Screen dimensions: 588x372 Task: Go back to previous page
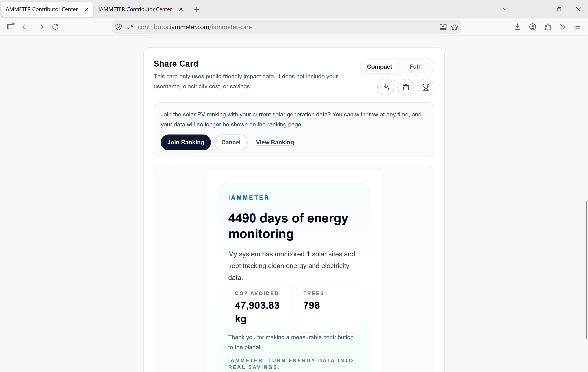[25, 27]
